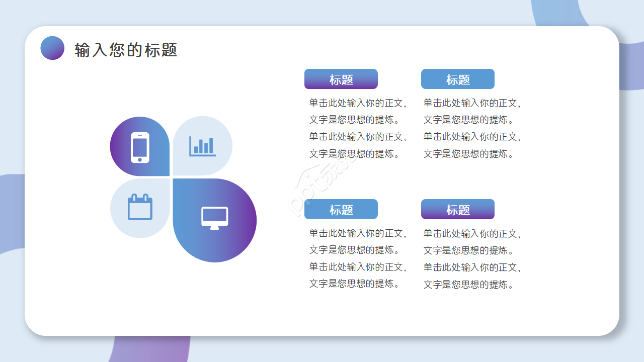This screenshot has height=362, width=644.
Task: Click the smartphone icon in the purple circle
Action: pos(139,146)
